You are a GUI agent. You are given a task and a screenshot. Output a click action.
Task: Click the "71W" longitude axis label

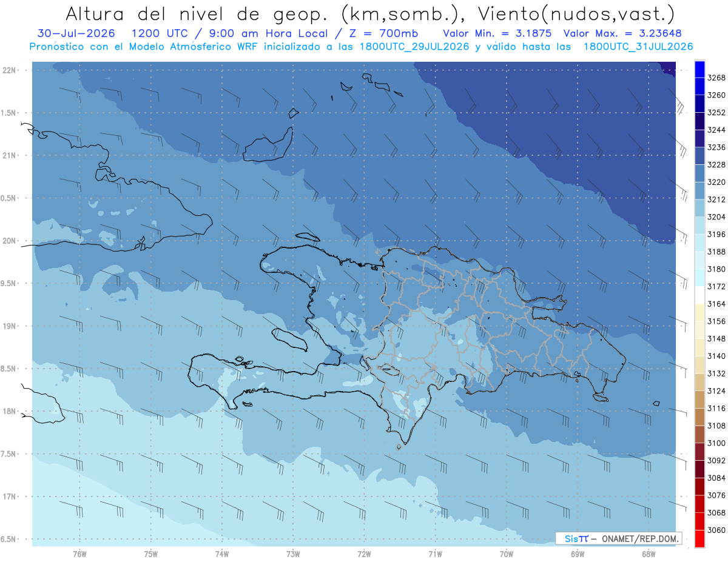tap(435, 554)
